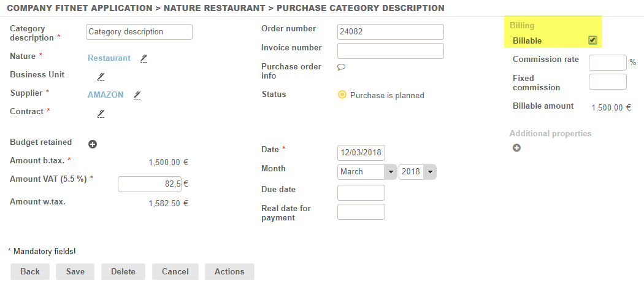The height and width of the screenshot is (283, 644).
Task: Select the Purchase is planned status radio
Action: click(342, 95)
